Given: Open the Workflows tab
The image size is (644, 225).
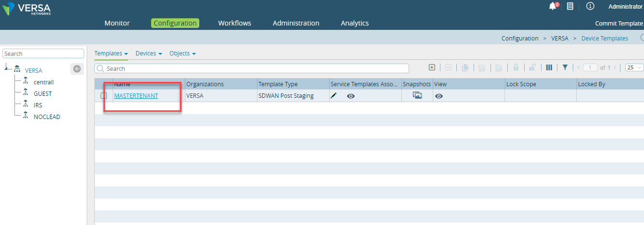Looking at the screenshot, I should (234, 23).
